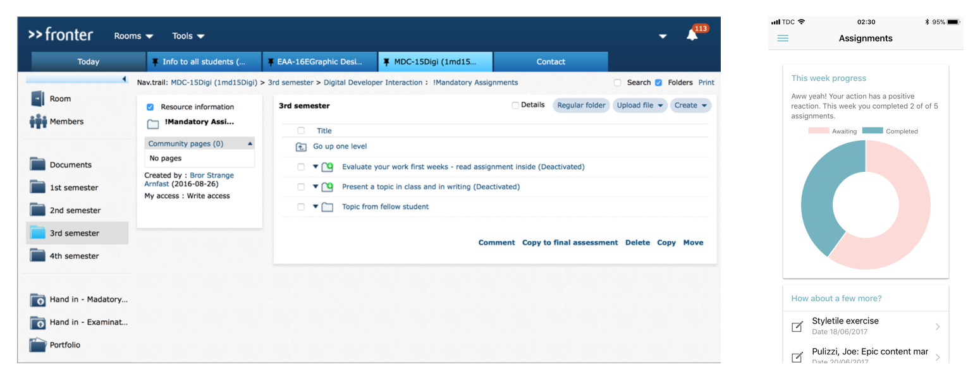Image resolution: width=980 pixels, height=379 pixels.
Task: Click the Move action link
Action: tap(693, 243)
